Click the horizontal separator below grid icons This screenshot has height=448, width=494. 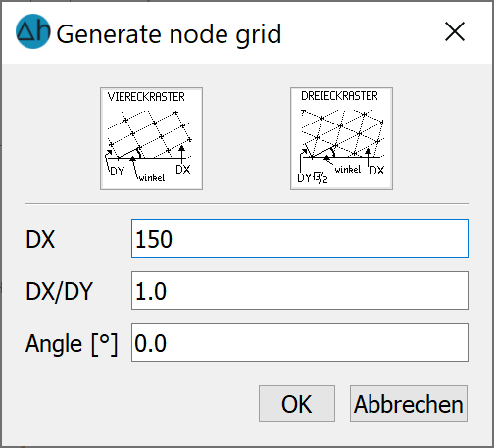click(247, 204)
